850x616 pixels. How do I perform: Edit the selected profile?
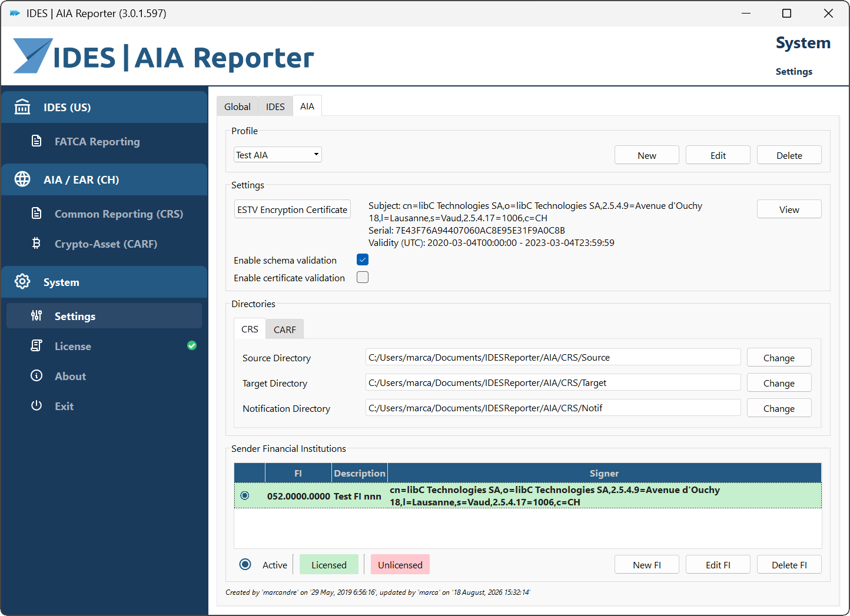click(718, 155)
